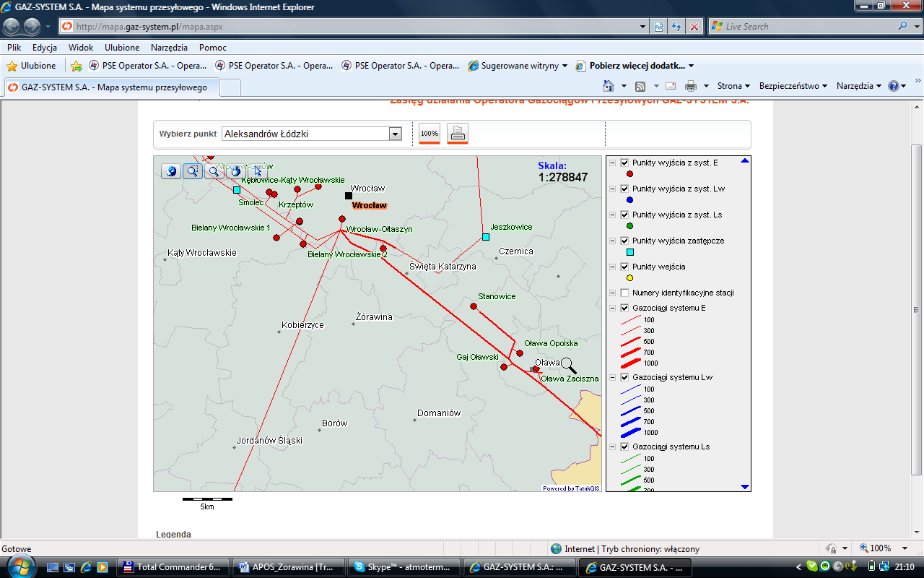Uncheck Punkty wyjścia z syst. Ls

[624, 215]
